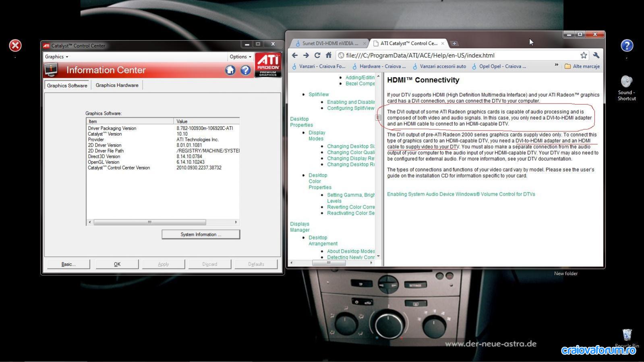Click the red X desktop icon
This screenshot has width=644, height=362.
(x=15, y=46)
